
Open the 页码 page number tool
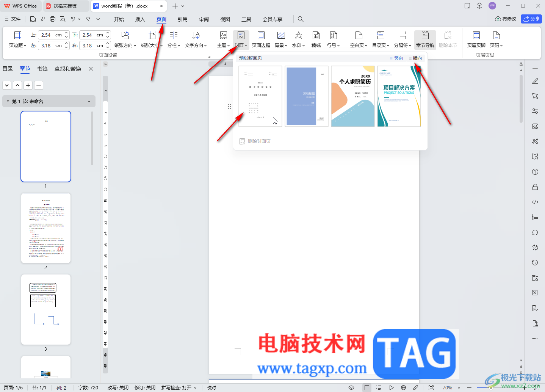[x=496, y=39]
